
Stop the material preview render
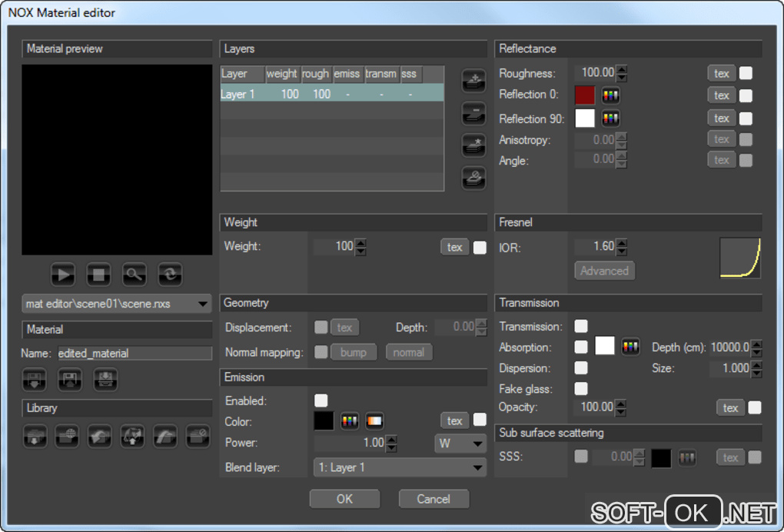[x=98, y=274]
